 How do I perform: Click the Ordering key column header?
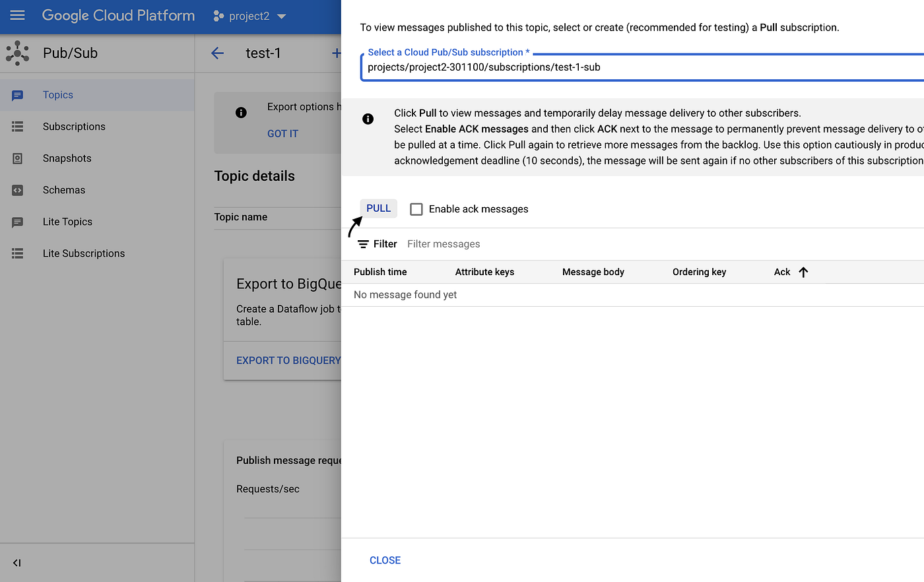click(x=699, y=272)
